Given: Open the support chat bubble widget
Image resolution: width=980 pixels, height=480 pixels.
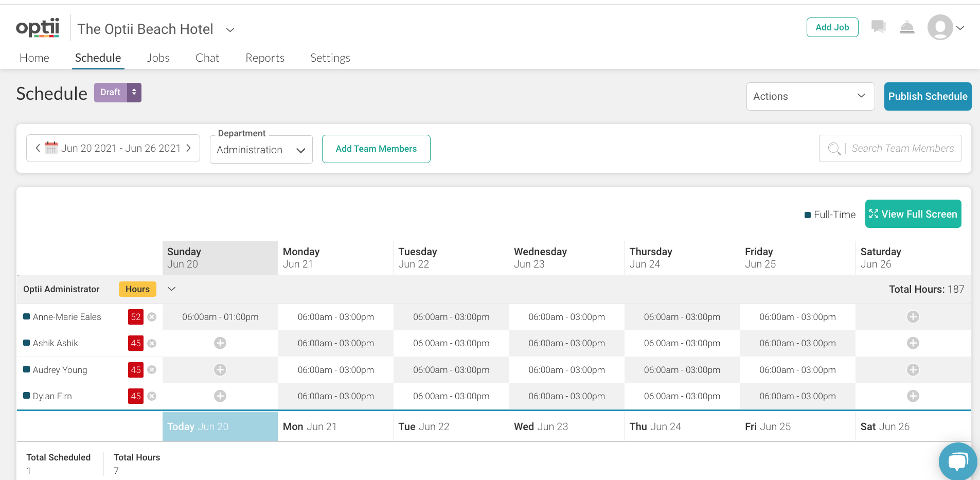Looking at the screenshot, I should point(957,461).
